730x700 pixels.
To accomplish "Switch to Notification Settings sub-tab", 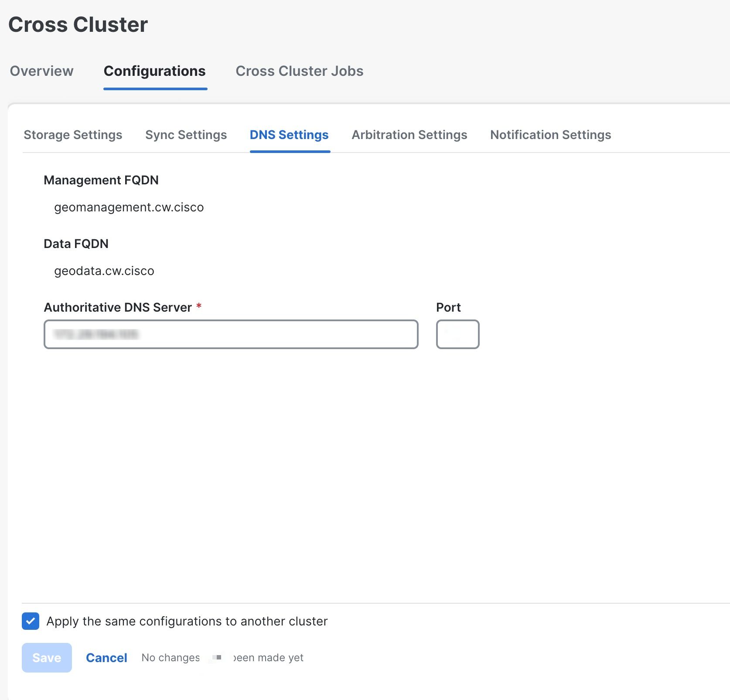I will click(550, 135).
